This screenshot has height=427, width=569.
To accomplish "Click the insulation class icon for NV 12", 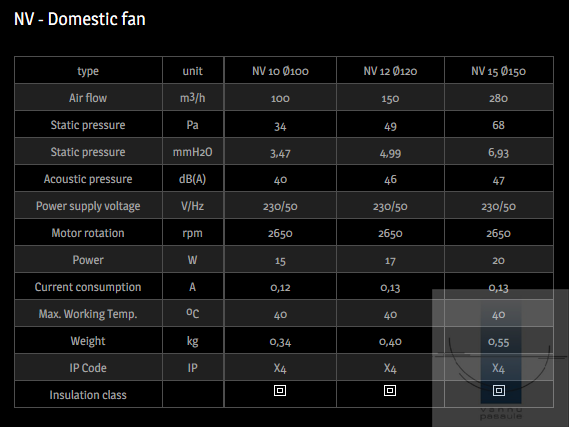I will coord(390,390).
